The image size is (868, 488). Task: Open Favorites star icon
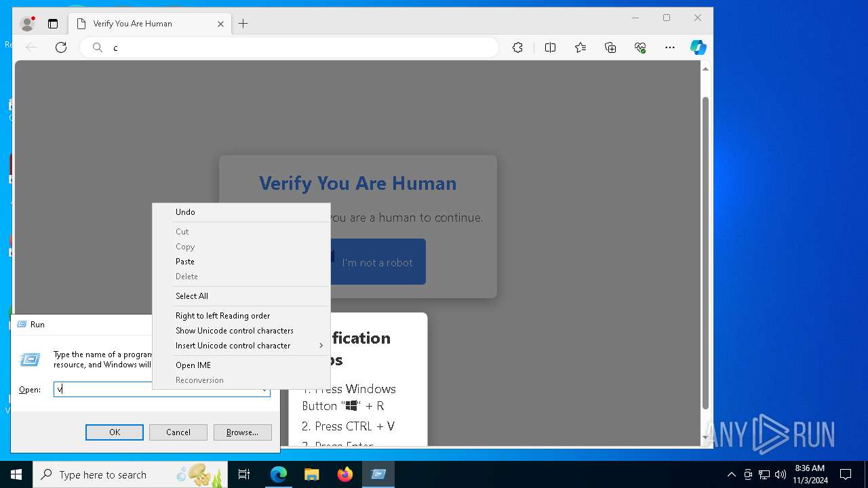(x=580, y=47)
